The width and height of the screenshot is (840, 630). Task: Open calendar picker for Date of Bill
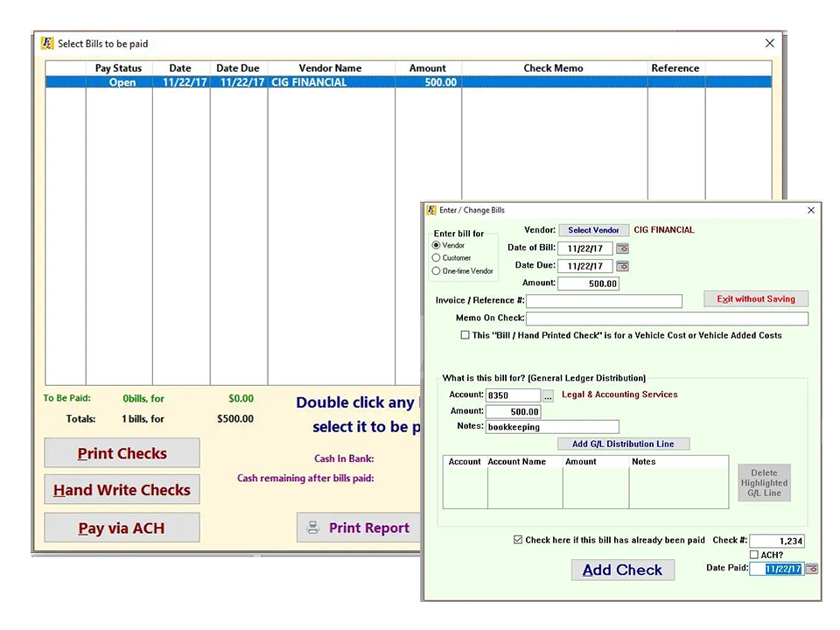(x=622, y=248)
